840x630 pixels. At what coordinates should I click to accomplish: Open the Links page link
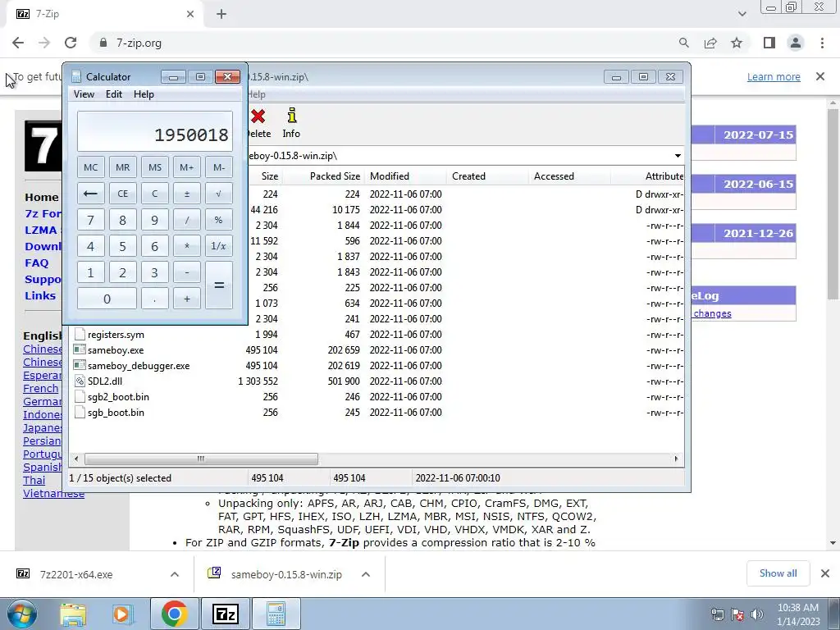(40, 295)
